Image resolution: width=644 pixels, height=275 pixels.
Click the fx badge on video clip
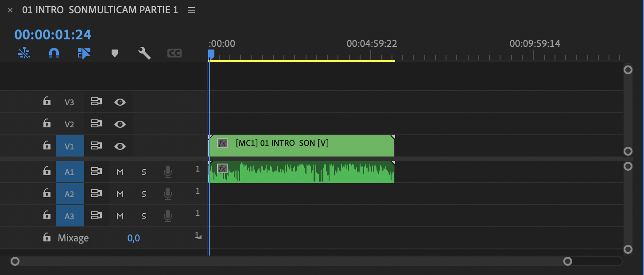(222, 143)
